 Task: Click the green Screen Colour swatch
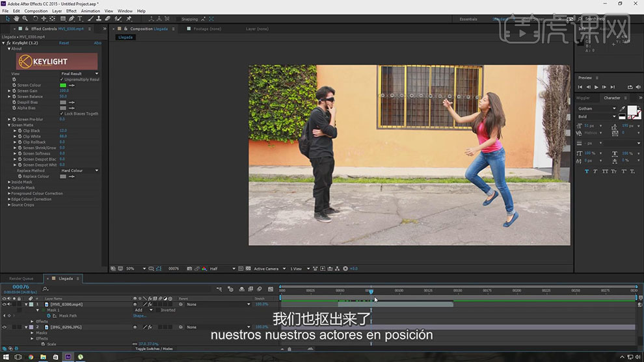pos(63,85)
